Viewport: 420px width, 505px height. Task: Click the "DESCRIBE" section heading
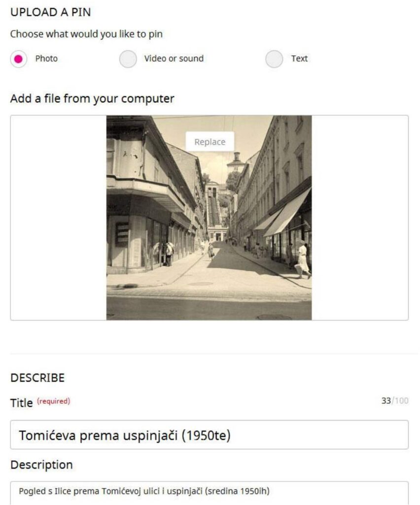pyautogui.click(x=37, y=378)
